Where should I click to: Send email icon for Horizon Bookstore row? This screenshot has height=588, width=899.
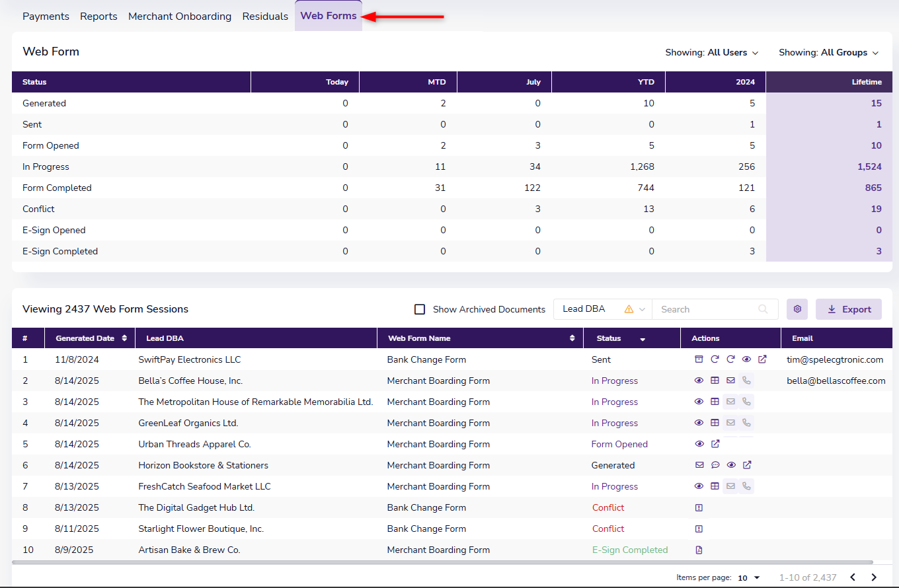(699, 465)
